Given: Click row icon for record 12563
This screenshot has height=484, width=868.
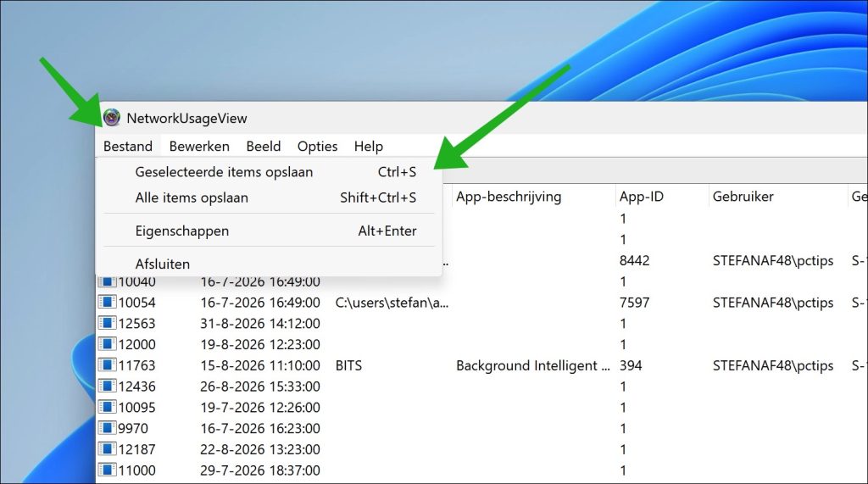Looking at the screenshot, I should pyautogui.click(x=107, y=324).
